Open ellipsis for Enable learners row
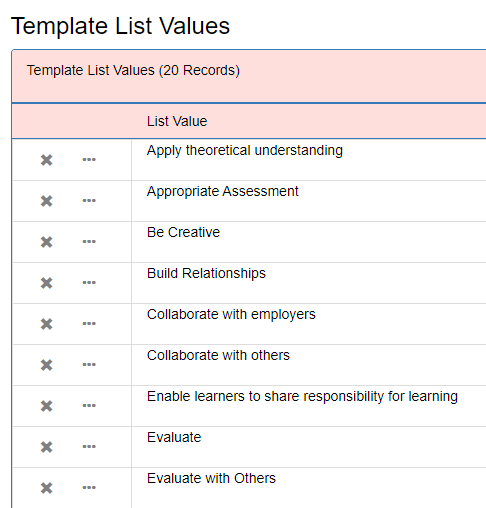Image resolution: width=486 pixels, height=508 pixels. point(89,406)
